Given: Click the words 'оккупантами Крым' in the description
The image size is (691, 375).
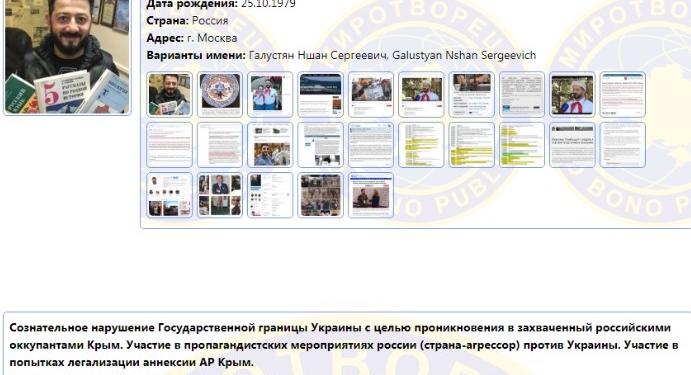Looking at the screenshot, I should click(65, 345).
